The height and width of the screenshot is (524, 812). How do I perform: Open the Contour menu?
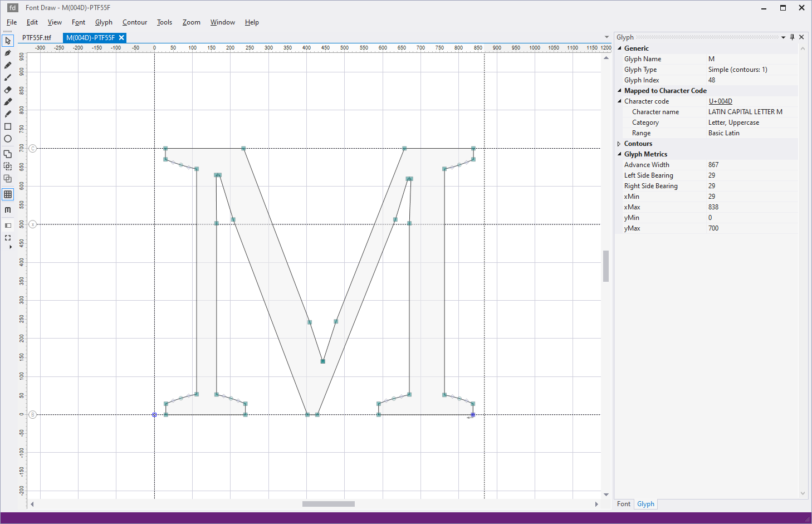(135, 22)
